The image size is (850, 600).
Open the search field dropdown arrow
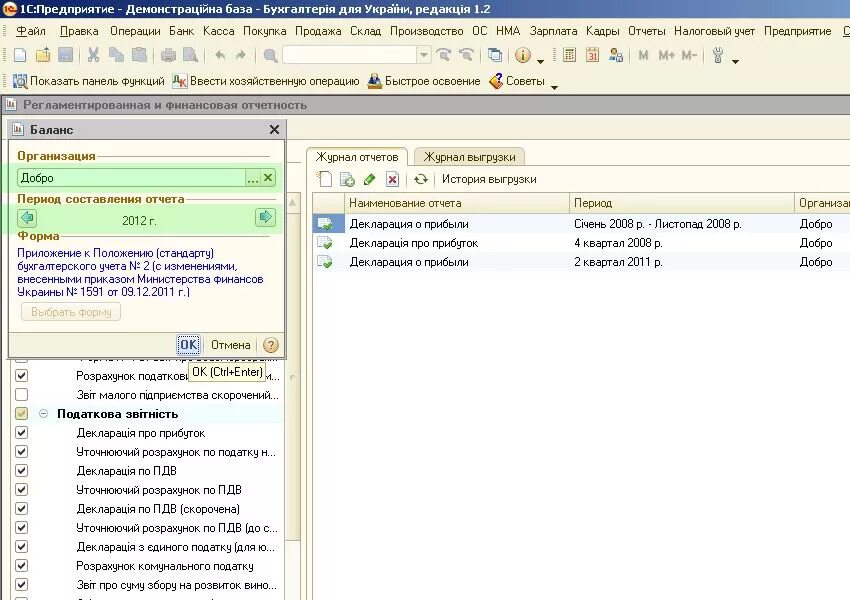pyautogui.click(x=424, y=55)
